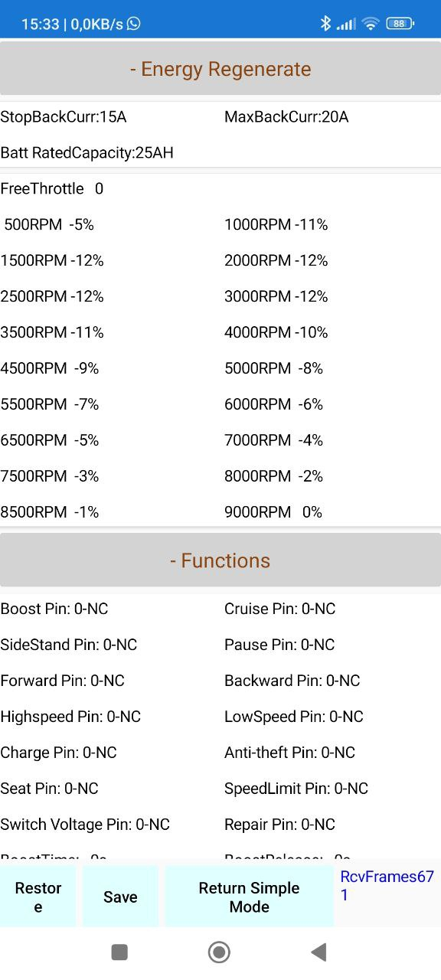
Task: Select Batt RatedCapacity 25AH field
Action: [x=87, y=153]
